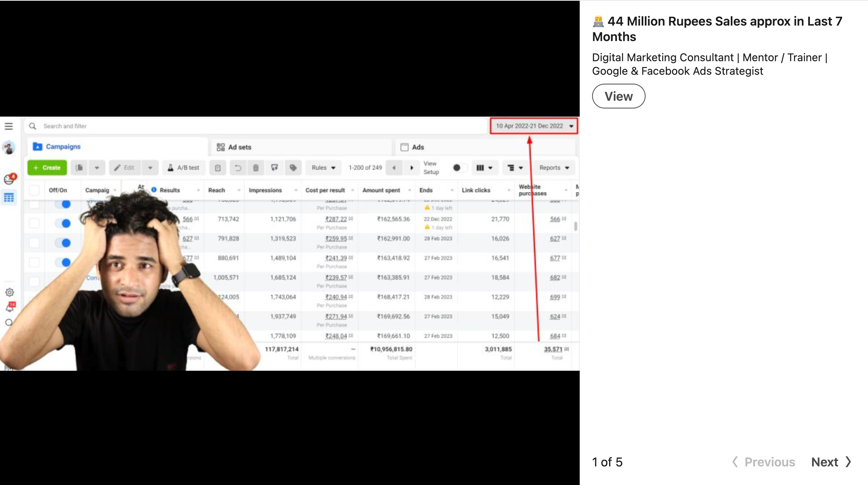The width and height of the screenshot is (868, 485).
Task: Click the A/B test flask button
Action: (x=183, y=168)
